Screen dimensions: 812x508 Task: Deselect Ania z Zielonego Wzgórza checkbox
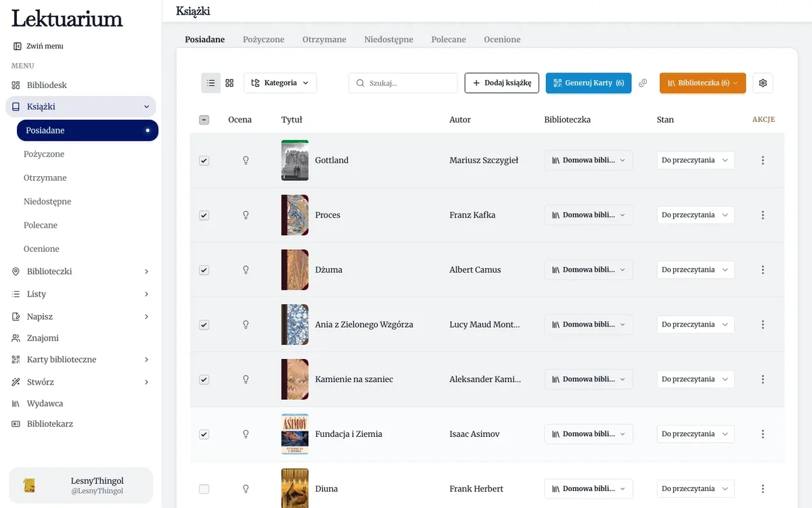coord(204,324)
